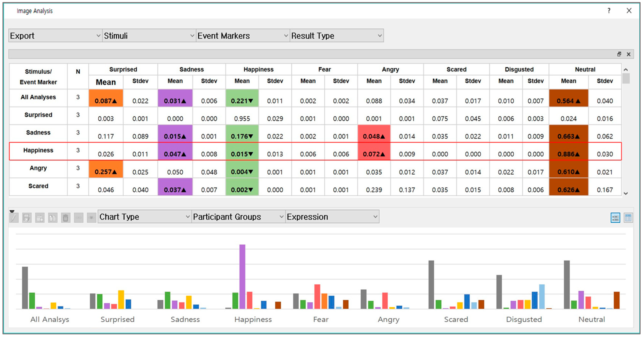Expand the Chart Type dropdown
This screenshot has width=644, height=337.
[145, 217]
